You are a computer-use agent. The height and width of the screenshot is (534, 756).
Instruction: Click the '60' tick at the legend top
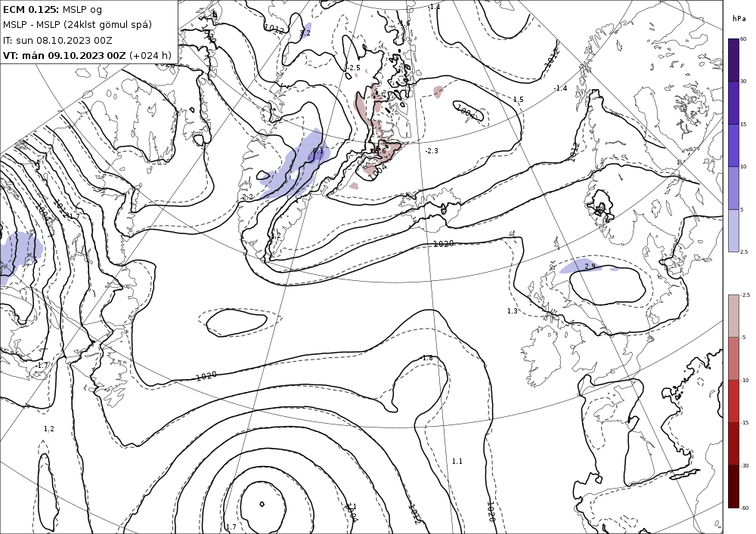click(743, 39)
